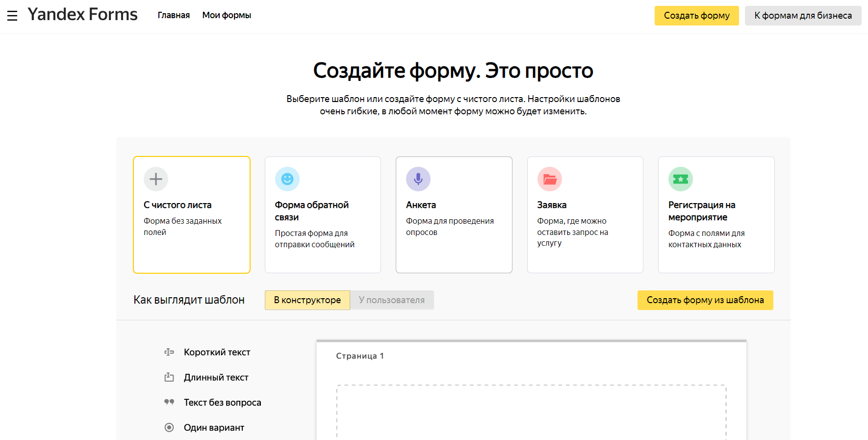Choose the Форма обратной связи template
This screenshot has height=440, width=868.
(x=323, y=215)
